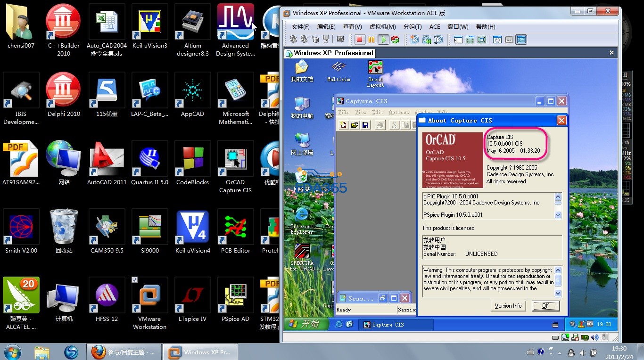Image resolution: width=644 pixels, height=360 pixels.
Task: Click OK in About Capture CIS dialog
Action: click(x=545, y=306)
